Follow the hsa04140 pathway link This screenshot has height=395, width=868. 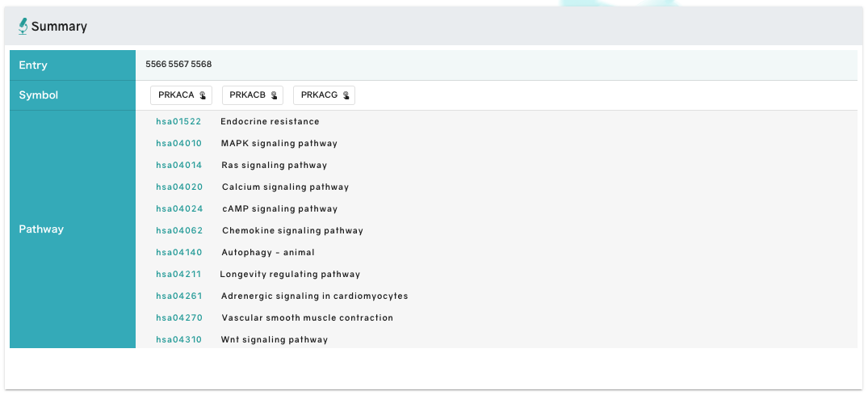pos(178,253)
